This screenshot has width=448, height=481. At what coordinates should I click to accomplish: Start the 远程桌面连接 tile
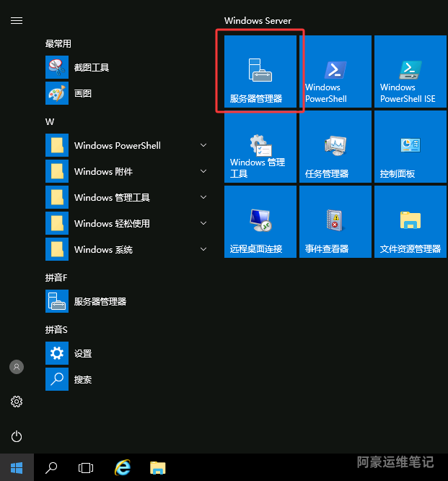pyautogui.click(x=260, y=222)
